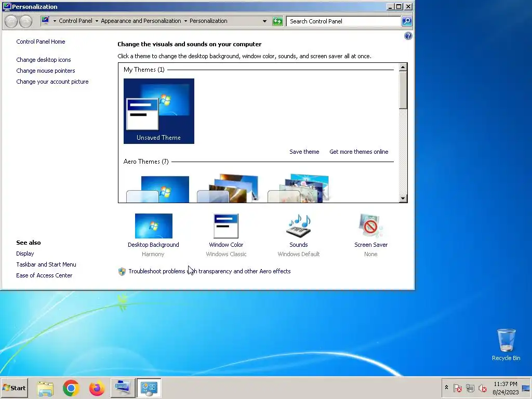Open Desktop Background settings icon
Image resolution: width=532 pixels, height=399 pixels.
153,226
